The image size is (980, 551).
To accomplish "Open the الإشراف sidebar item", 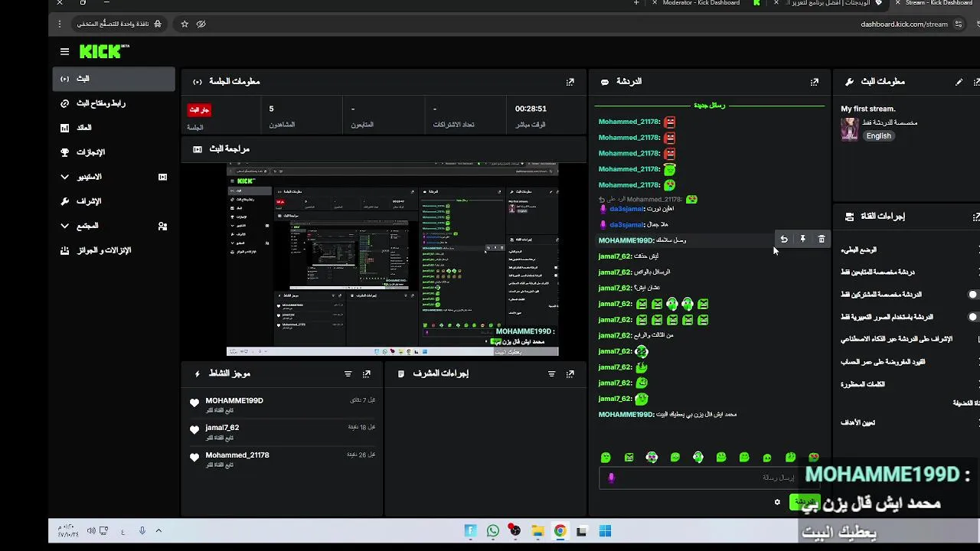I will (114, 201).
